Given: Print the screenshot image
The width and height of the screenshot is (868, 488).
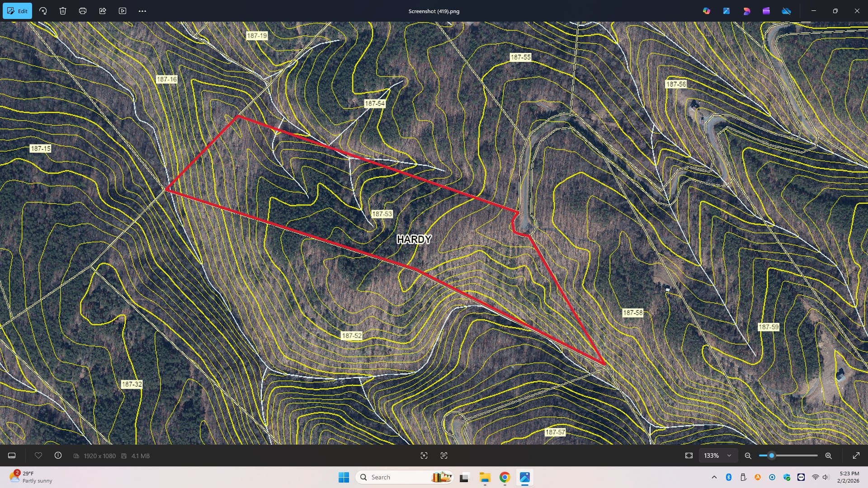Looking at the screenshot, I should coord(83,11).
